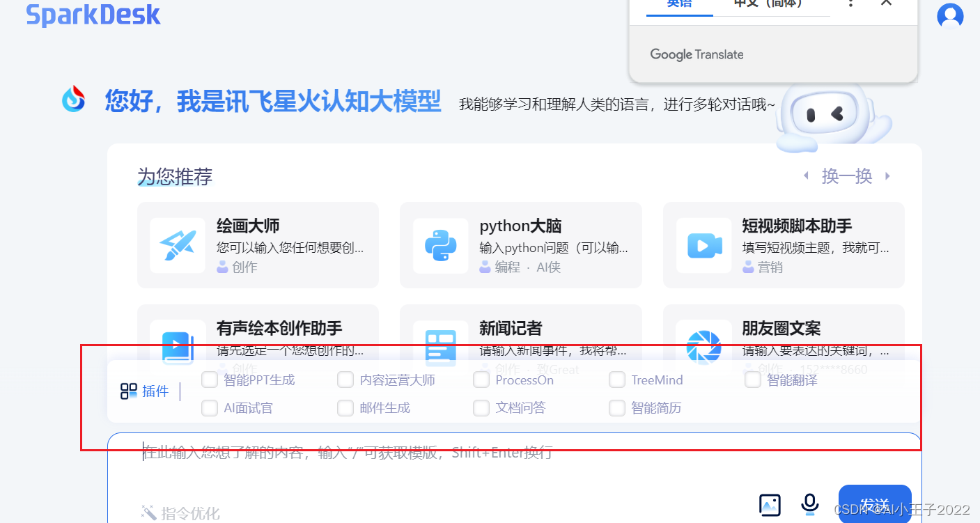Tick the ProcessOn plugin checkbox
The image size is (980, 523).
click(481, 380)
